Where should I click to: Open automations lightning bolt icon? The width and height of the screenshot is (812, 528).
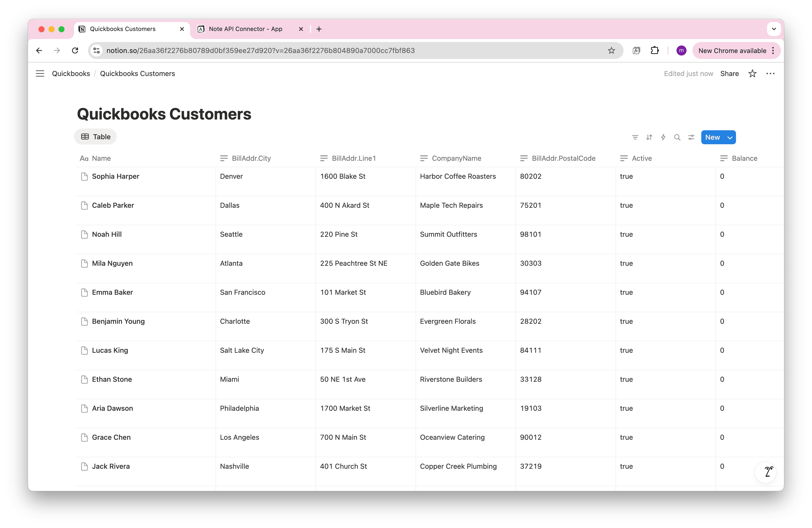(x=663, y=137)
